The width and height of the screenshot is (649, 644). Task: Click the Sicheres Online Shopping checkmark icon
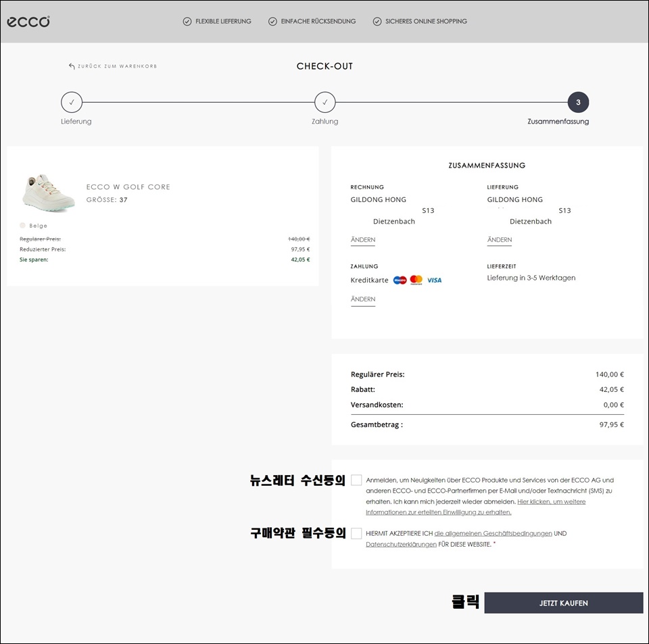coord(377,22)
